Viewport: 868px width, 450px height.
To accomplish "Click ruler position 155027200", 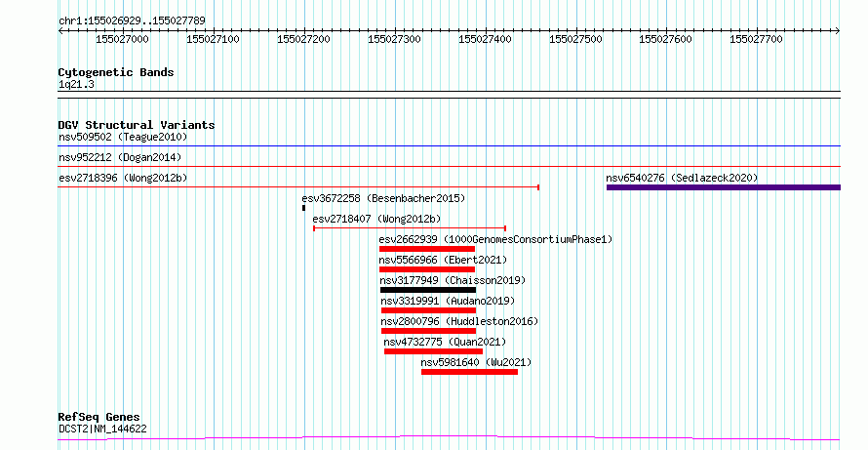I will point(304,39).
